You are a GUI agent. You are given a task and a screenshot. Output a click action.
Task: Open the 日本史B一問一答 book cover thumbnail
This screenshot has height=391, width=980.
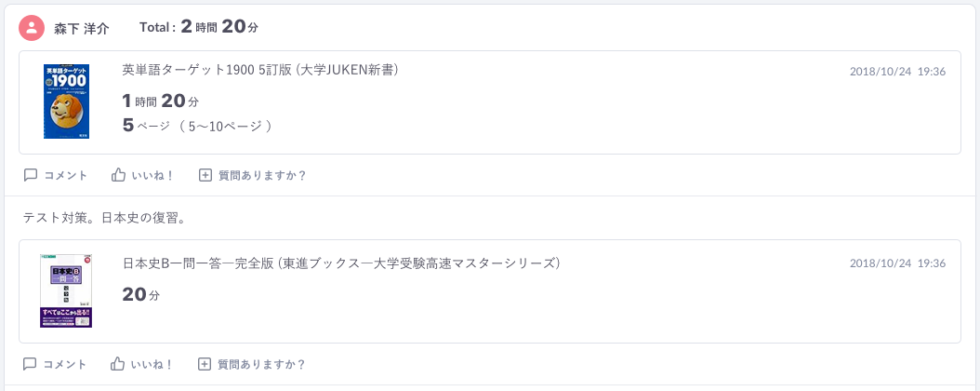coord(66,290)
